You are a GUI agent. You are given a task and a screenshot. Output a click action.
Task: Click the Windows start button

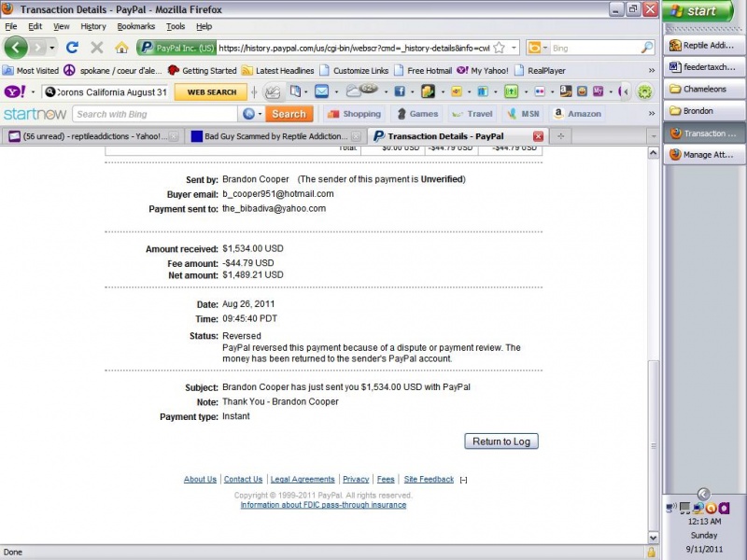697,10
